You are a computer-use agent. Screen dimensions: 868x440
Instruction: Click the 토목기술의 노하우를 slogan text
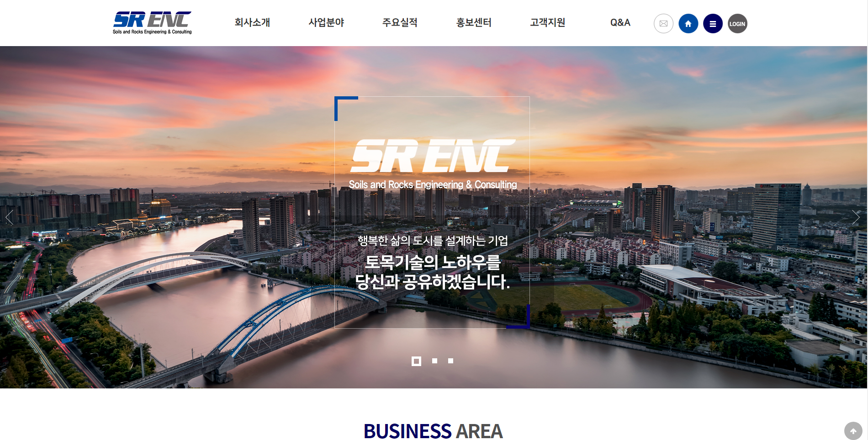coord(433,262)
